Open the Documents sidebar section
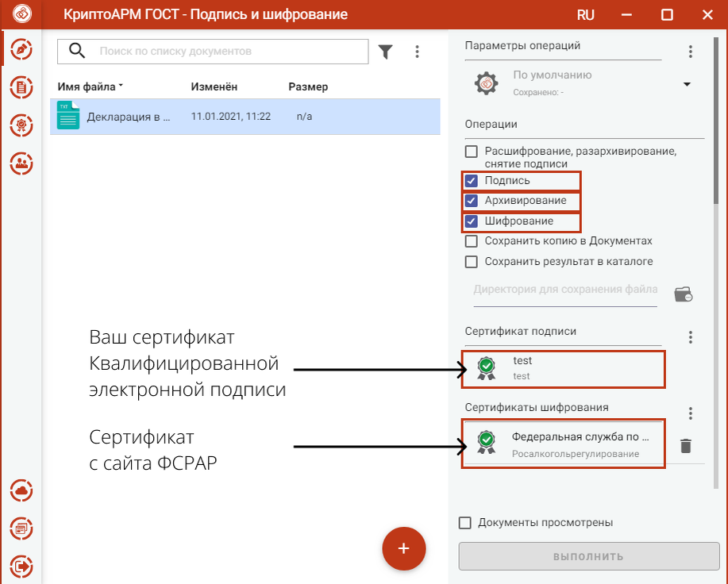 click(x=21, y=87)
